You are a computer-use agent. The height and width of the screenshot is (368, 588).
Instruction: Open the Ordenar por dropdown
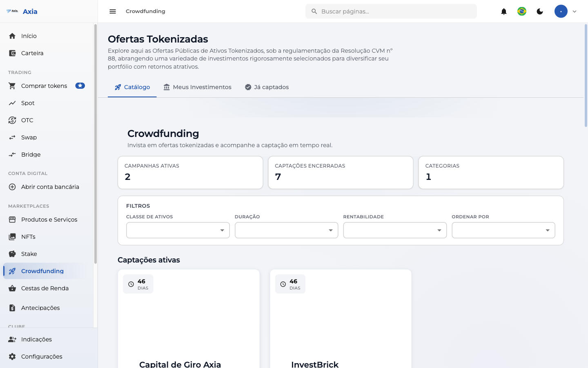point(503,230)
